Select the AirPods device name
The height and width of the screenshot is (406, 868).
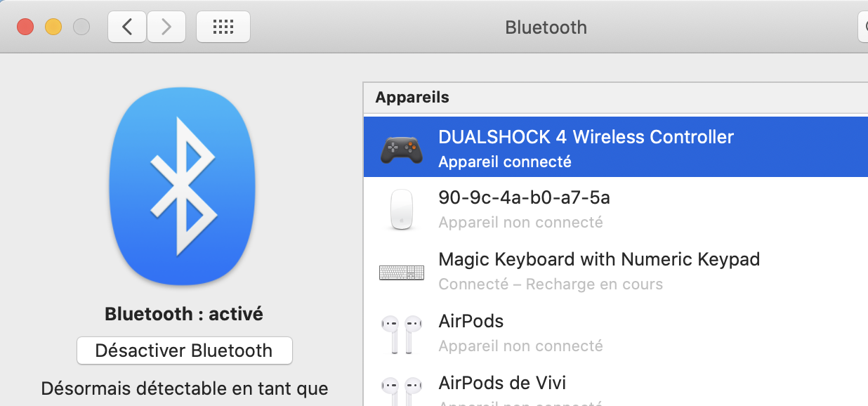[471, 321]
